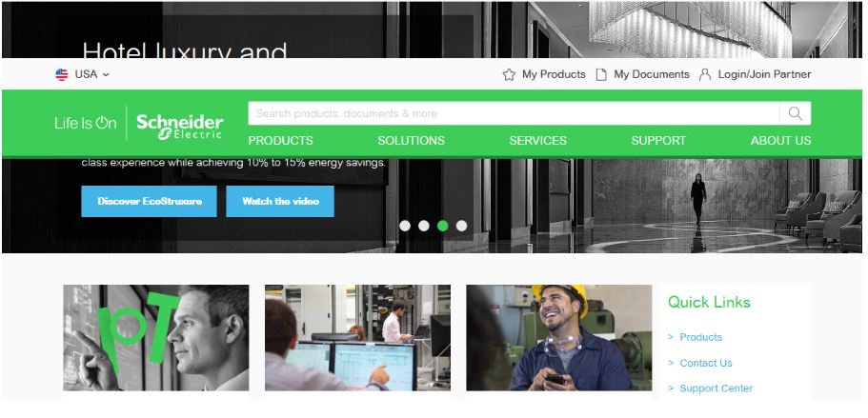Click the Login person icon
The width and height of the screenshot is (868, 418).
click(x=705, y=74)
